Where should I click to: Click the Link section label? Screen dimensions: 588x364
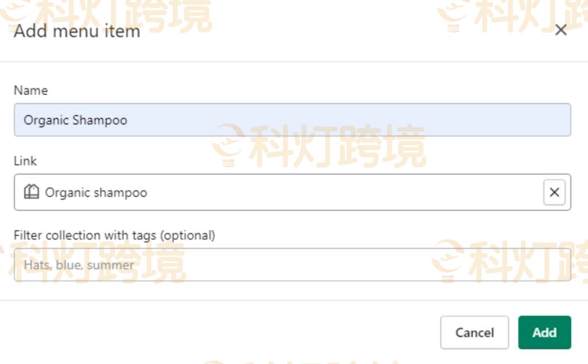click(x=24, y=161)
